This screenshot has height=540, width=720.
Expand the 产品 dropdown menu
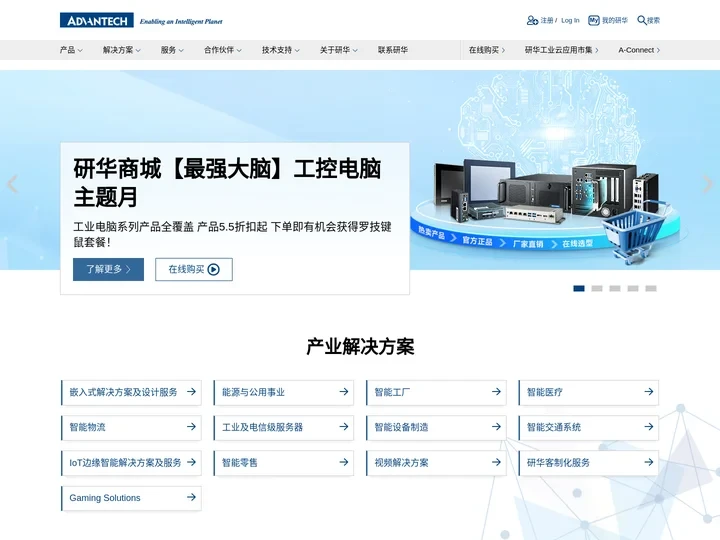(x=71, y=50)
